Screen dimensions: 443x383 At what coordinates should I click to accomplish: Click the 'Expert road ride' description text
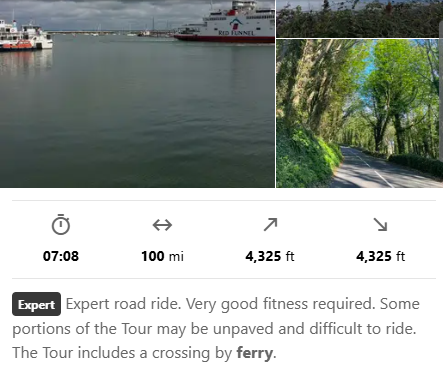(123, 304)
